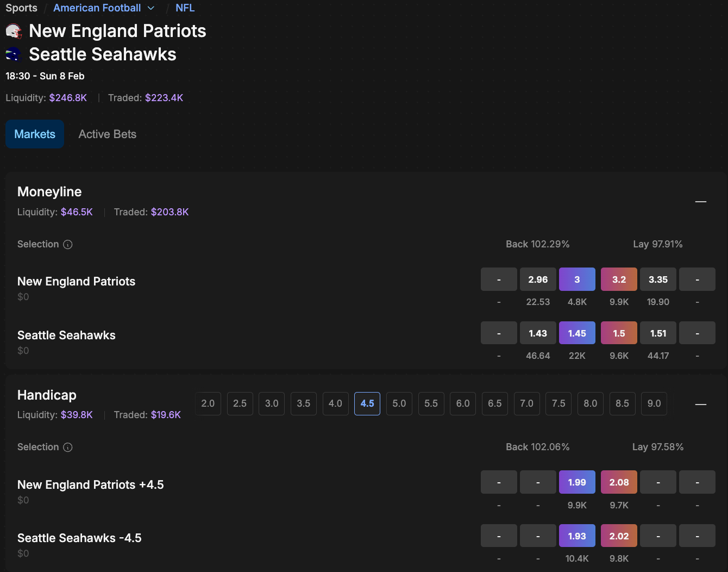
Task: Open the American Football dropdown
Action: click(x=104, y=8)
